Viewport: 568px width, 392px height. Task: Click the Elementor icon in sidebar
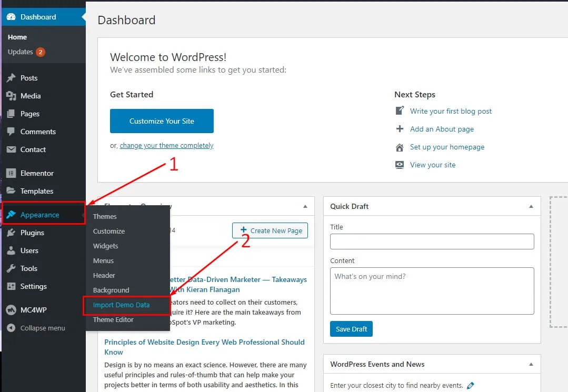pos(11,173)
